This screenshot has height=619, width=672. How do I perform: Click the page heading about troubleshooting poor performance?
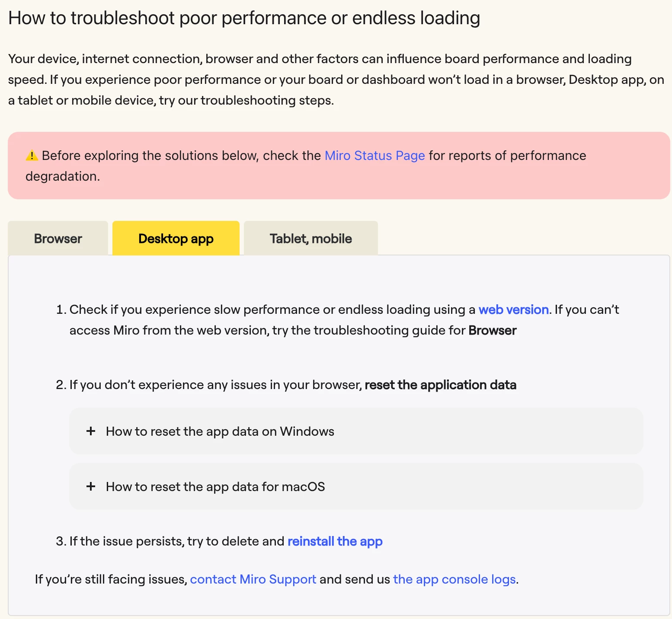tap(244, 18)
